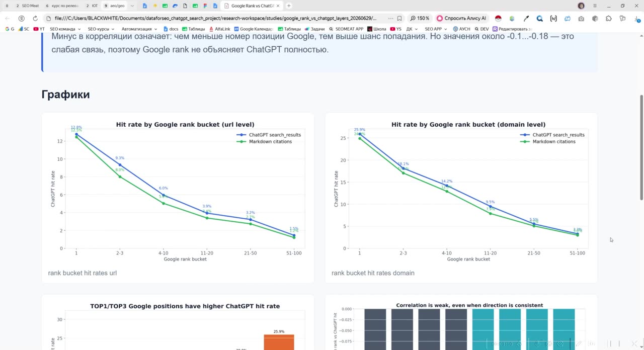Open the eyedropper color picker extension

[x=526, y=19]
